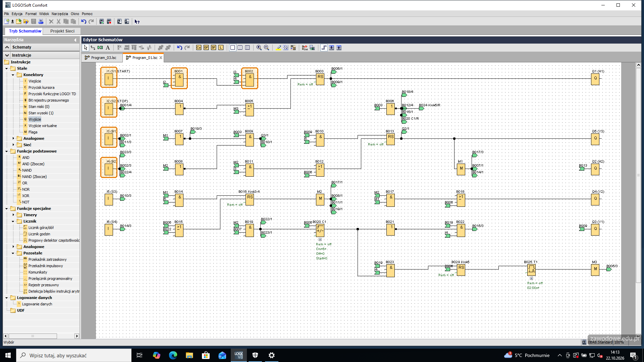Select the XOR basic function
The image size is (644, 362).
25,196
